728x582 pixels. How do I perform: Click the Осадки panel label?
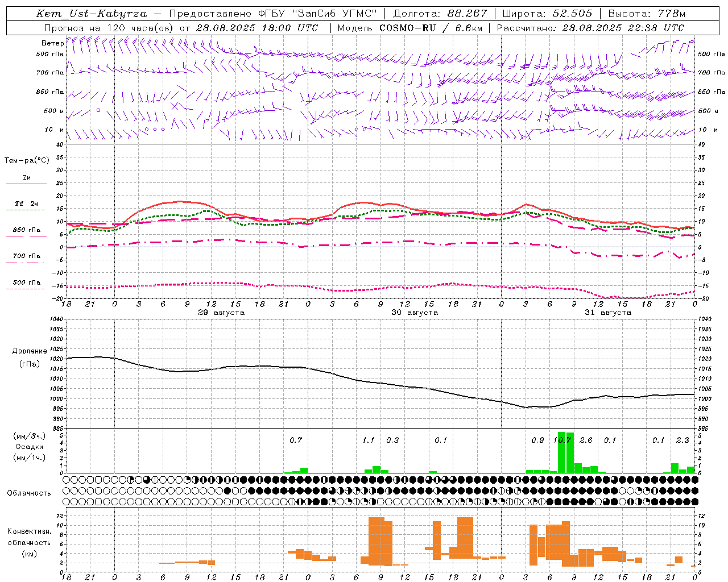click(30, 447)
